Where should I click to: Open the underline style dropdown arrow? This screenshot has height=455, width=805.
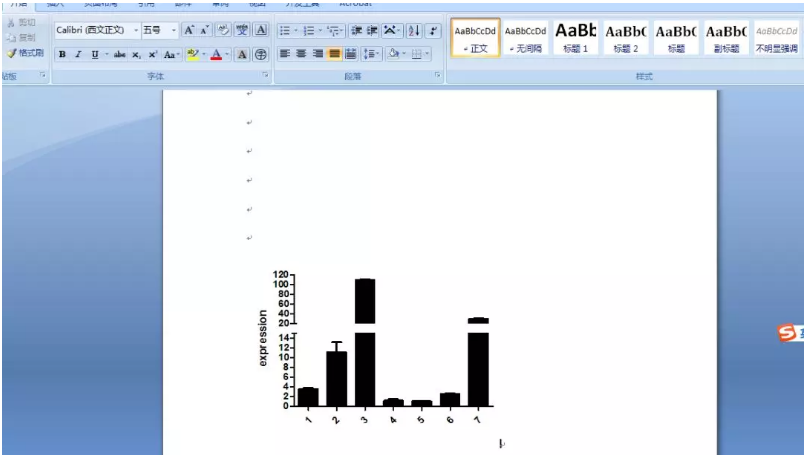coord(106,54)
